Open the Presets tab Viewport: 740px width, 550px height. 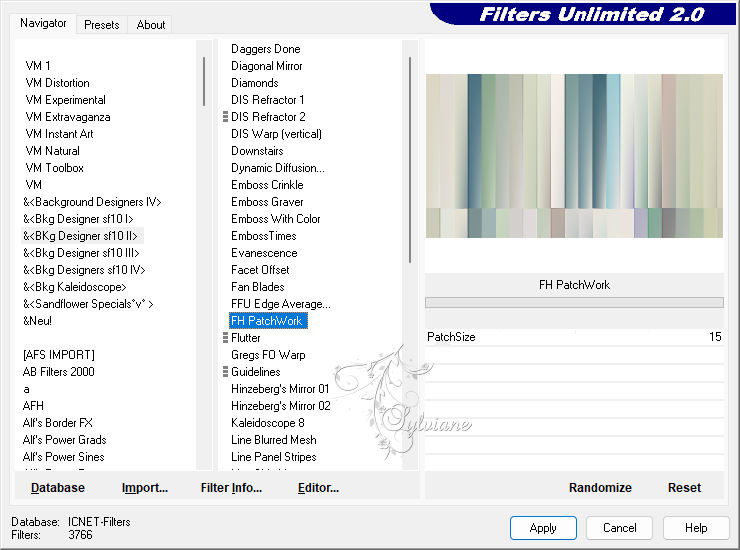(101, 25)
